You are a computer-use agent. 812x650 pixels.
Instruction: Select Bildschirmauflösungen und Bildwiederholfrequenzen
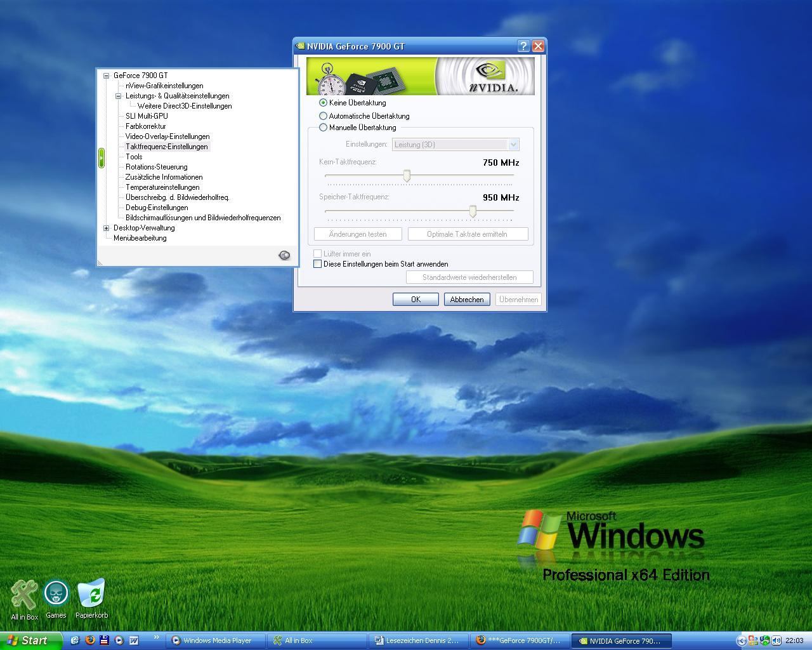pos(203,218)
